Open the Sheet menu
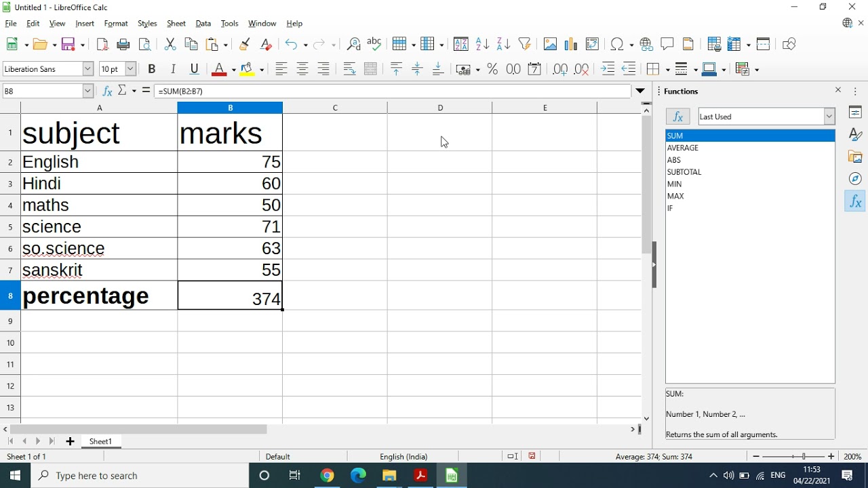The image size is (868, 488). [176, 24]
